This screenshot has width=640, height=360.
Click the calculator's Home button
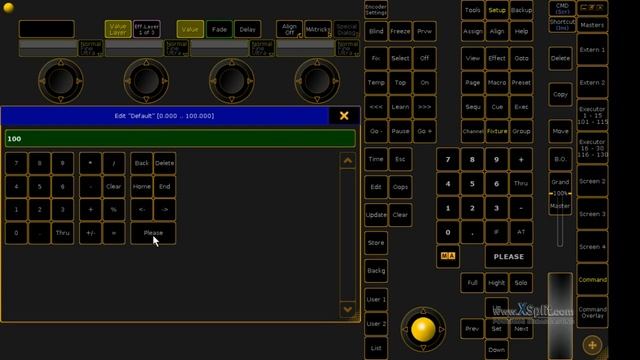tap(142, 186)
